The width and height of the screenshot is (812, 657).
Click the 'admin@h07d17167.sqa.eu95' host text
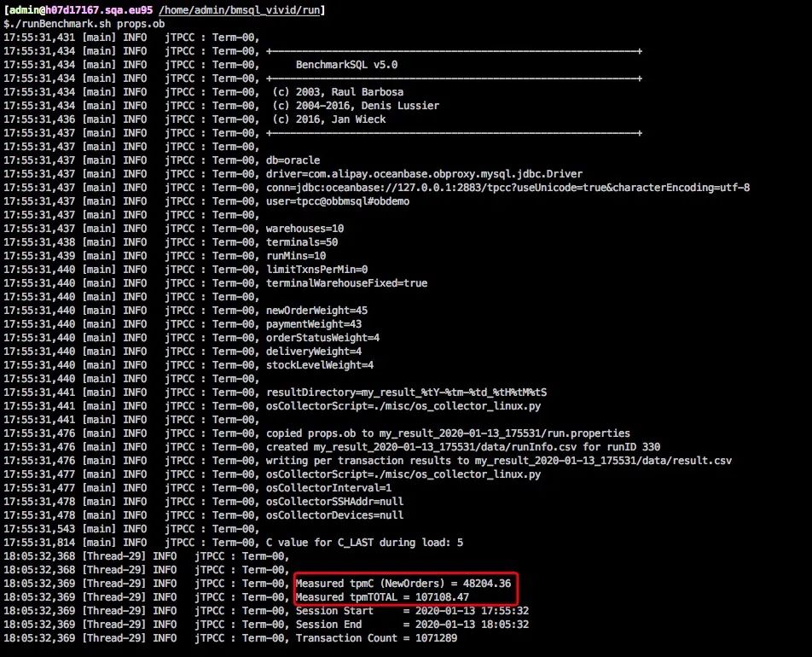tap(81, 10)
